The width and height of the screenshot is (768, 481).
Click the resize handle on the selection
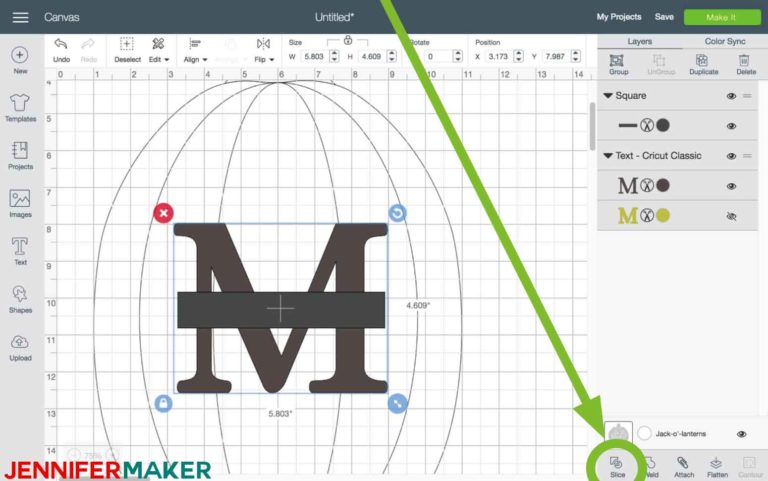(397, 404)
